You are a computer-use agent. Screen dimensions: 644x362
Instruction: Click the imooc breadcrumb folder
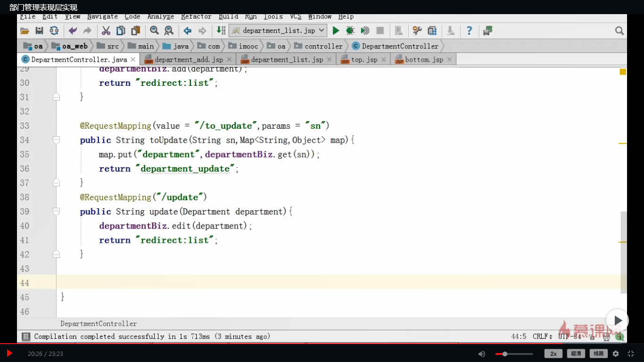coord(243,46)
